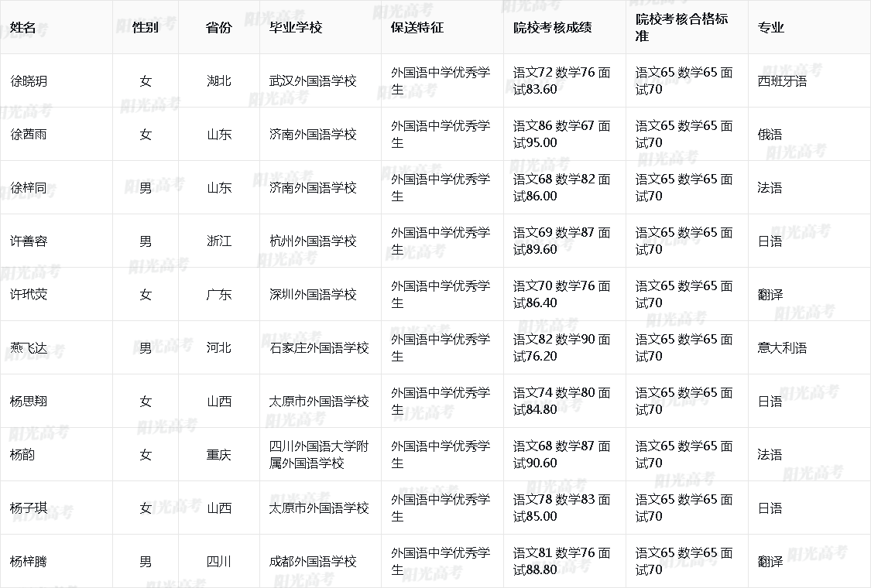Click gender 女 in 杨韵 row
Viewport: 871px width, 588px height.
click(146, 455)
